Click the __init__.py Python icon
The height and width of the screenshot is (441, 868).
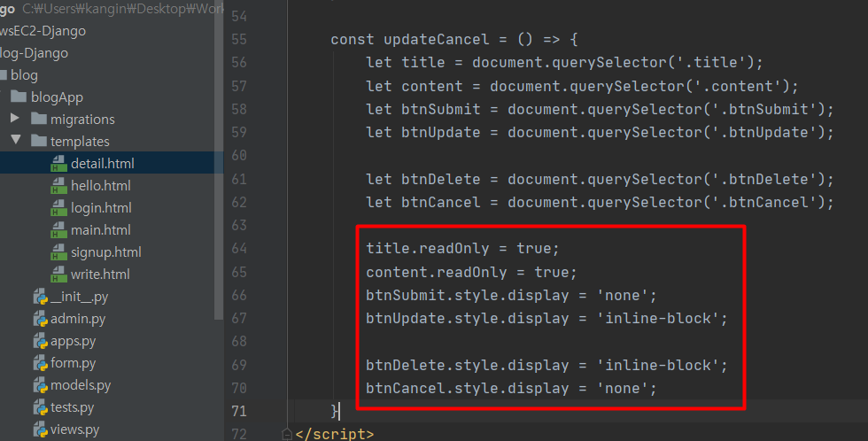click(41, 297)
